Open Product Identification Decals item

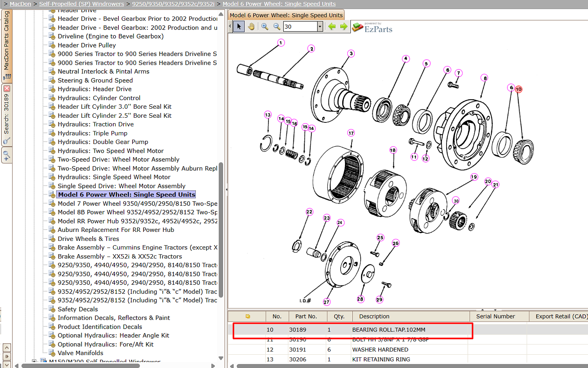pos(100,327)
